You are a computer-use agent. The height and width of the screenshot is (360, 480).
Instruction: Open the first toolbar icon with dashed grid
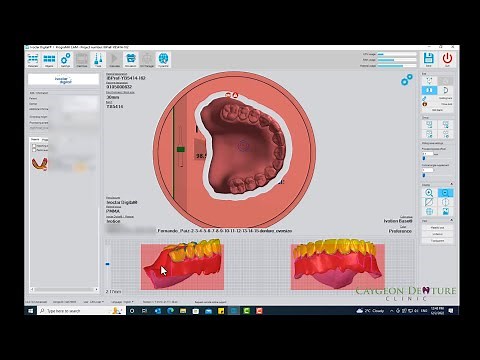click(33, 59)
